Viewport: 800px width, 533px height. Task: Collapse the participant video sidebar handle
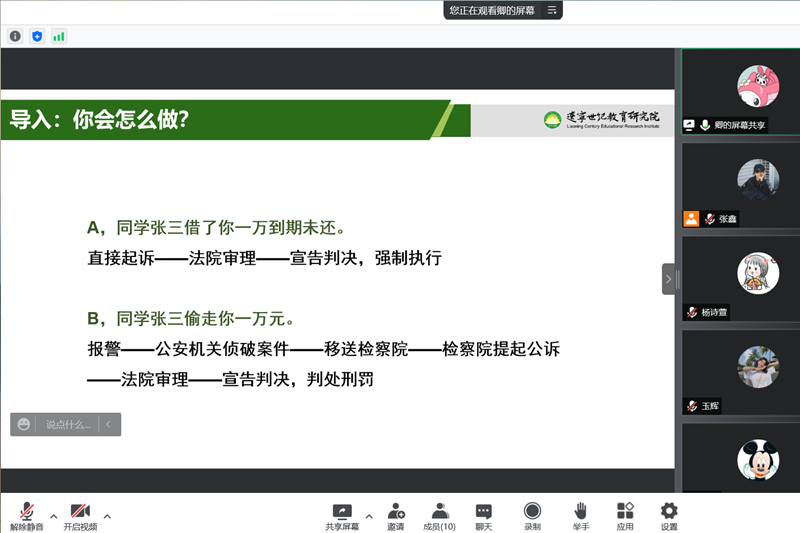(668, 279)
